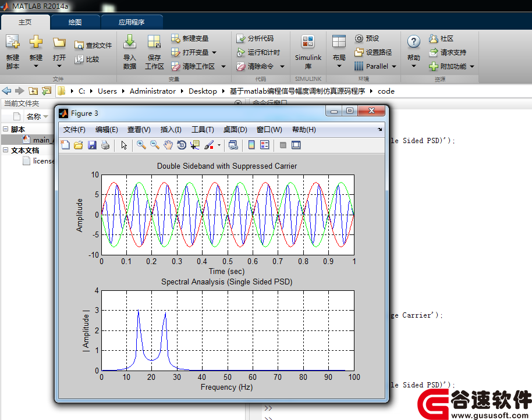Click the code folder in address path

coord(386,91)
